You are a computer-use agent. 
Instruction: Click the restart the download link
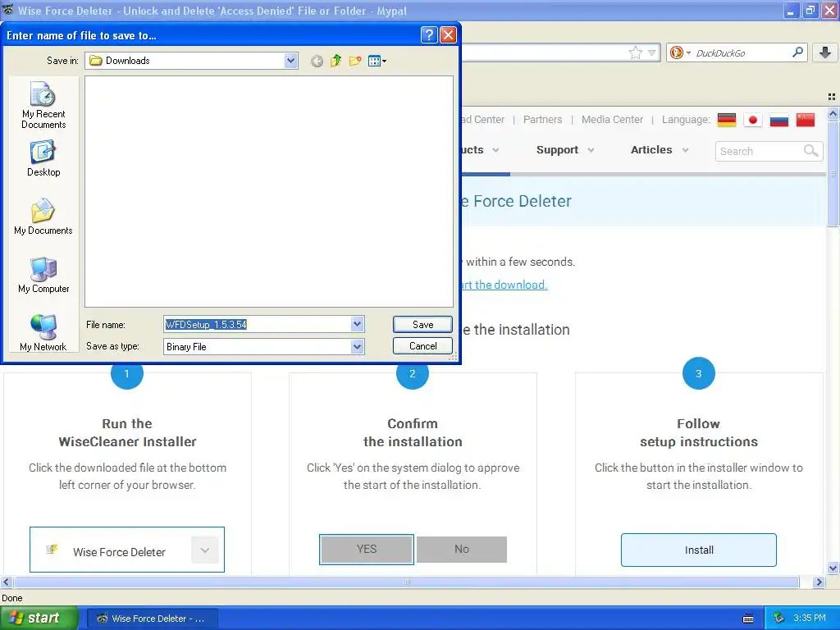point(504,285)
